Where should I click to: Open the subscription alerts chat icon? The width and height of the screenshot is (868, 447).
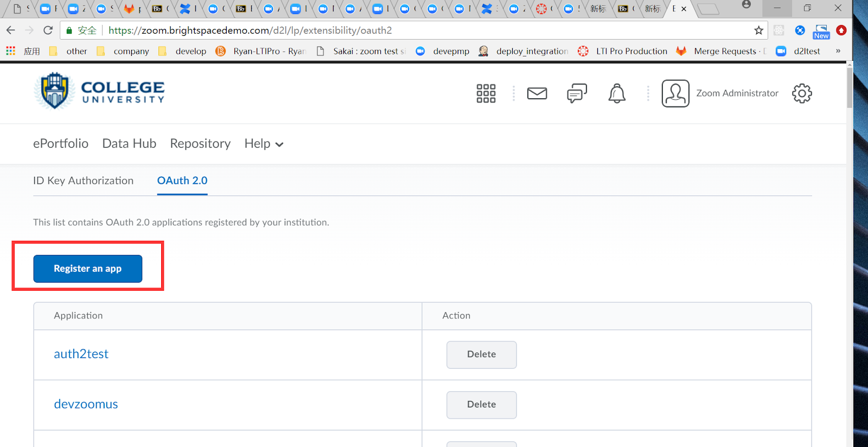pos(577,93)
